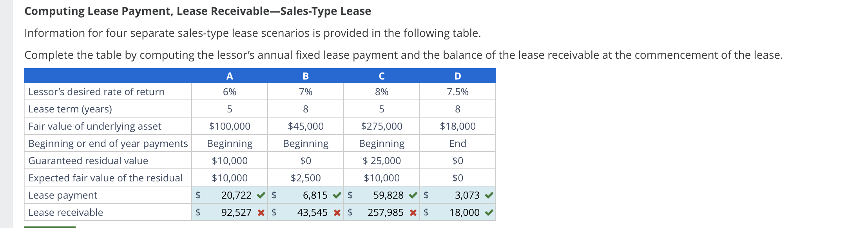This screenshot has height=228, width=868.
Task: Click the green checkmark next to payment 3,073
Action: [488, 195]
